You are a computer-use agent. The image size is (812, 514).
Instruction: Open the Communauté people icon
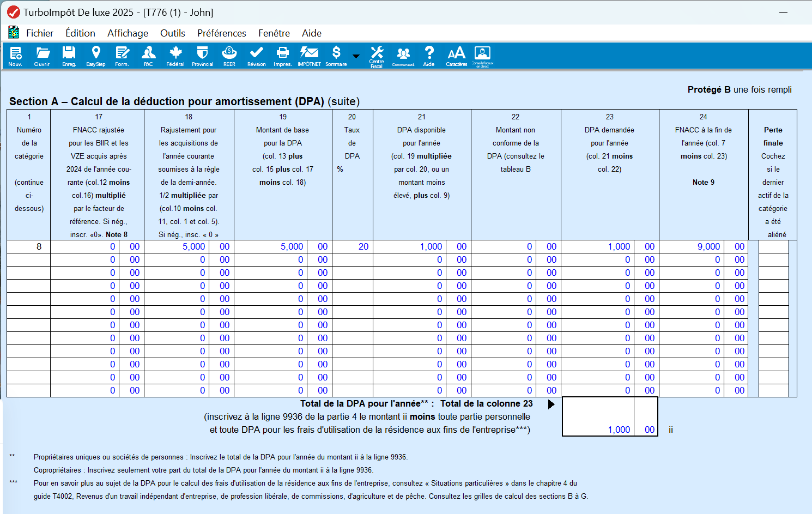[403, 56]
